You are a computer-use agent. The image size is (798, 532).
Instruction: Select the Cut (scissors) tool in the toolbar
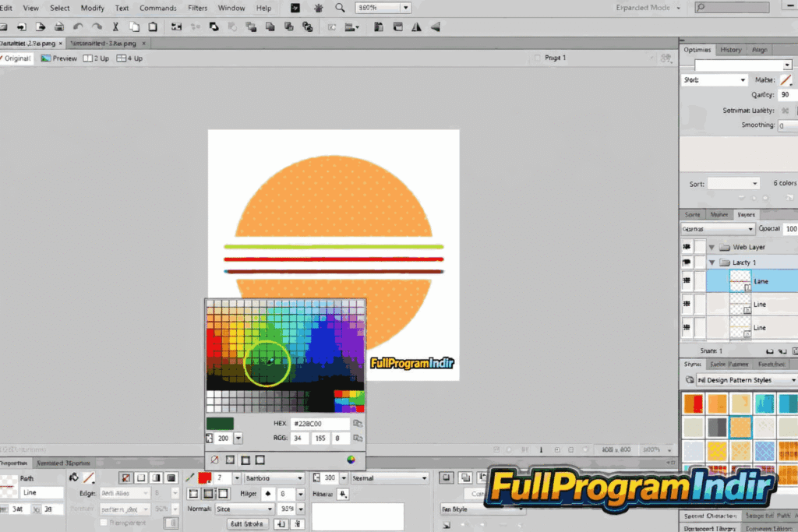tap(115, 26)
